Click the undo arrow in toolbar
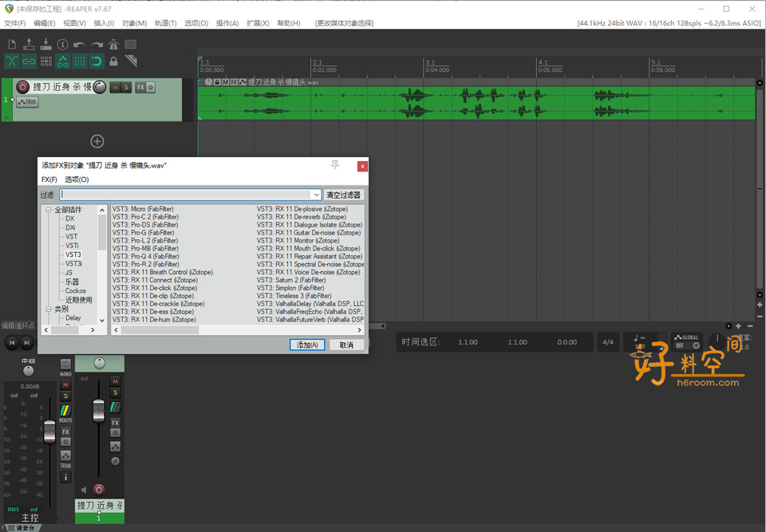766x532 pixels. click(80, 45)
